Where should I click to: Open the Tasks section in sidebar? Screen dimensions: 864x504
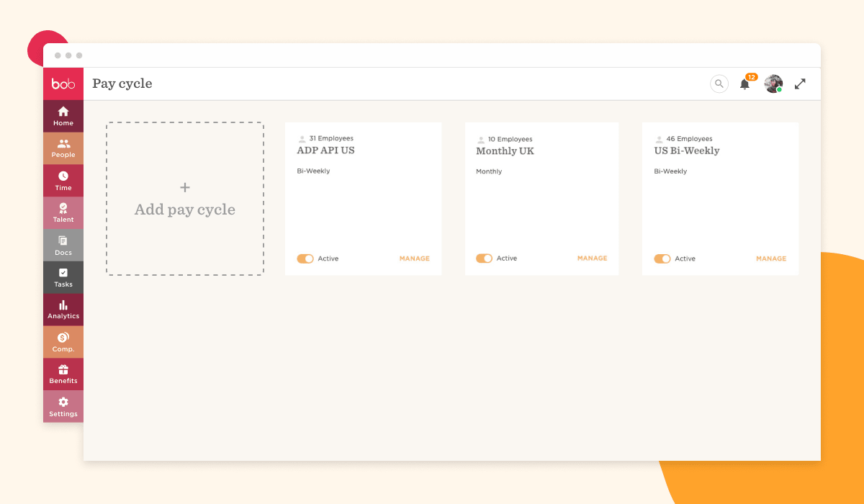click(63, 277)
